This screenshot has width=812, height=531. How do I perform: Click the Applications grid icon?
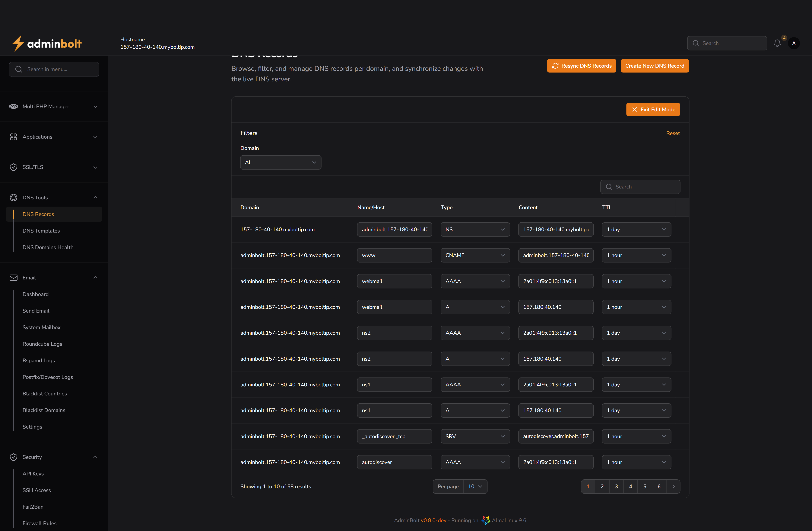[14, 137]
